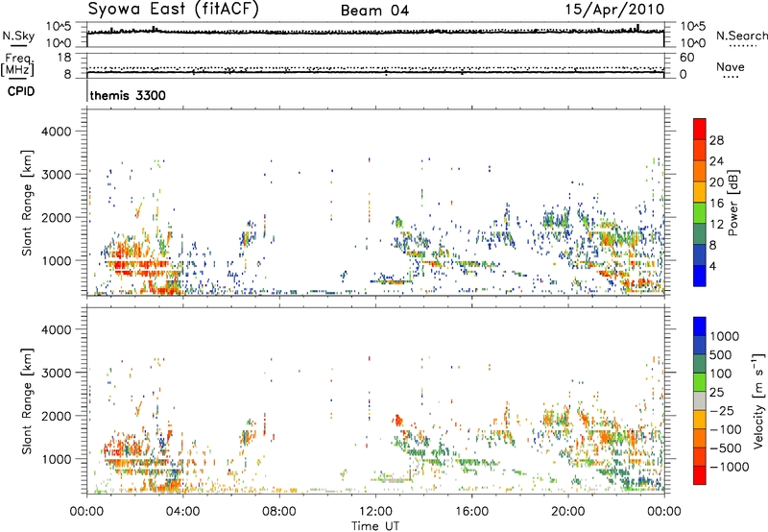Click the '1000' velocity colorbar tick value
This screenshot has height=532, width=768.
pos(725,336)
